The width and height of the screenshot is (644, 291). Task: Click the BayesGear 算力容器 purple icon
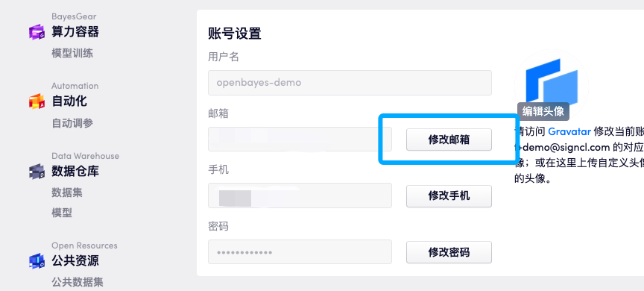tap(37, 32)
